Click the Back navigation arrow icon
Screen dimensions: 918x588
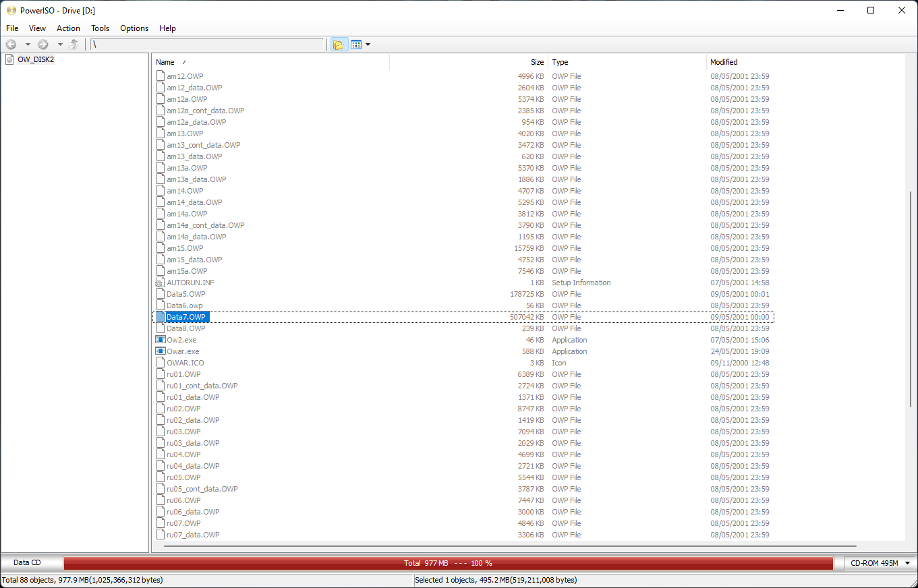click(x=11, y=45)
